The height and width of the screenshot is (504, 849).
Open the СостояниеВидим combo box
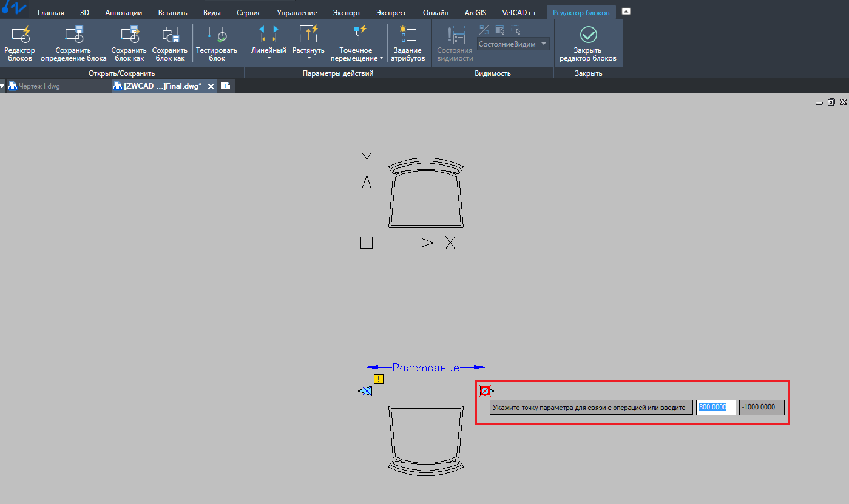click(x=513, y=44)
